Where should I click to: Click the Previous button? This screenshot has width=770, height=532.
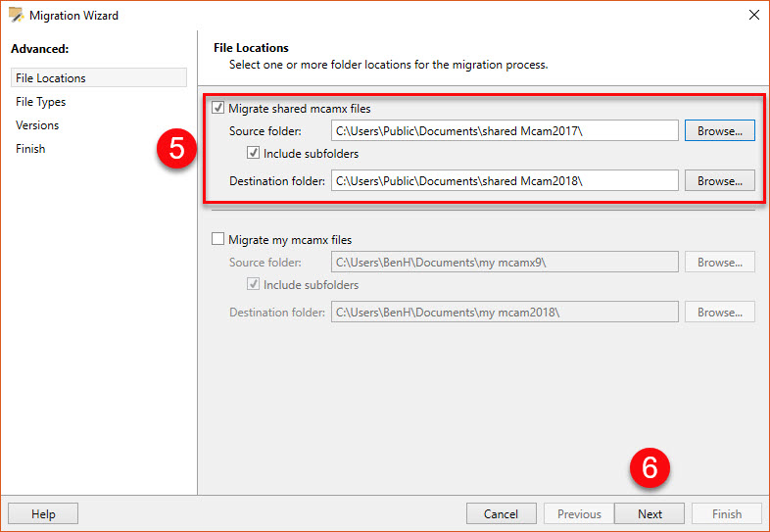(x=579, y=513)
